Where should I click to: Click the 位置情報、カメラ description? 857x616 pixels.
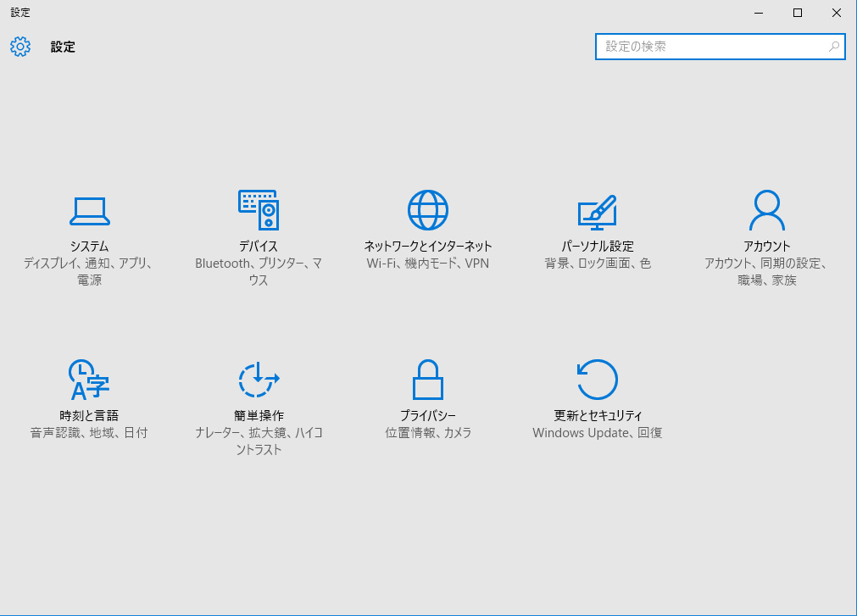pyautogui.click(x=428, y=432)
